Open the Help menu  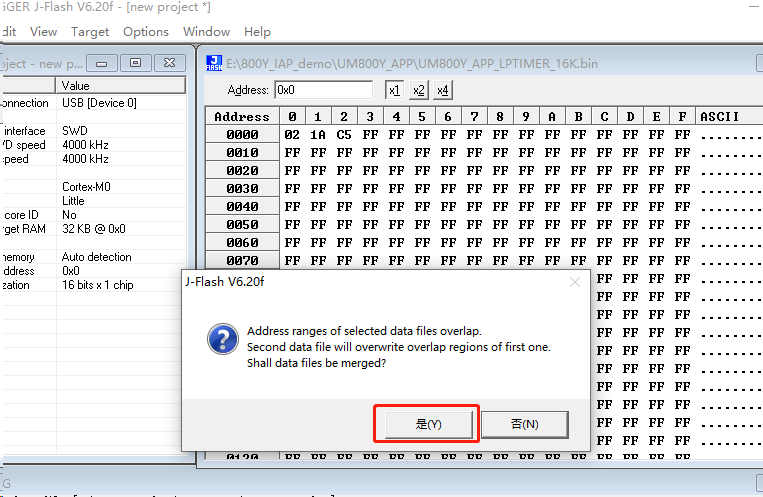[257, 31]
